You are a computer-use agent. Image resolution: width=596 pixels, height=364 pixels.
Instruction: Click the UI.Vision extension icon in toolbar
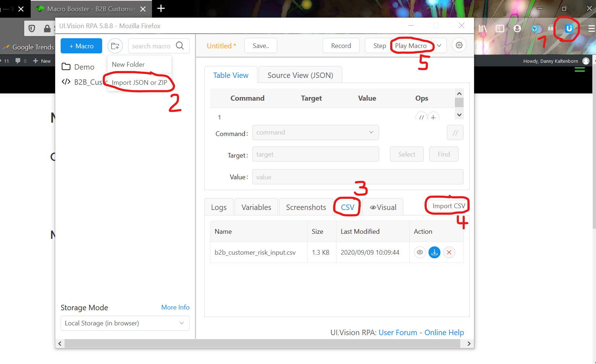coord(569,28)
